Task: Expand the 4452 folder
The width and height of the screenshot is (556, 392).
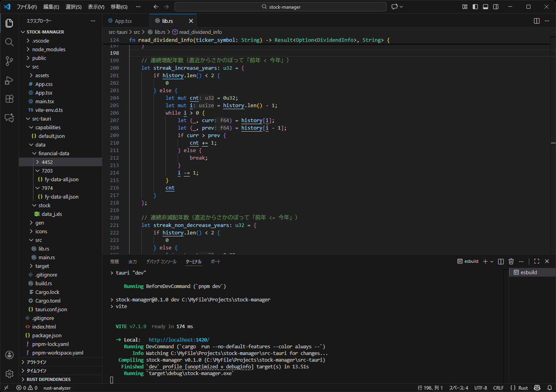Action: coord(47,162)
